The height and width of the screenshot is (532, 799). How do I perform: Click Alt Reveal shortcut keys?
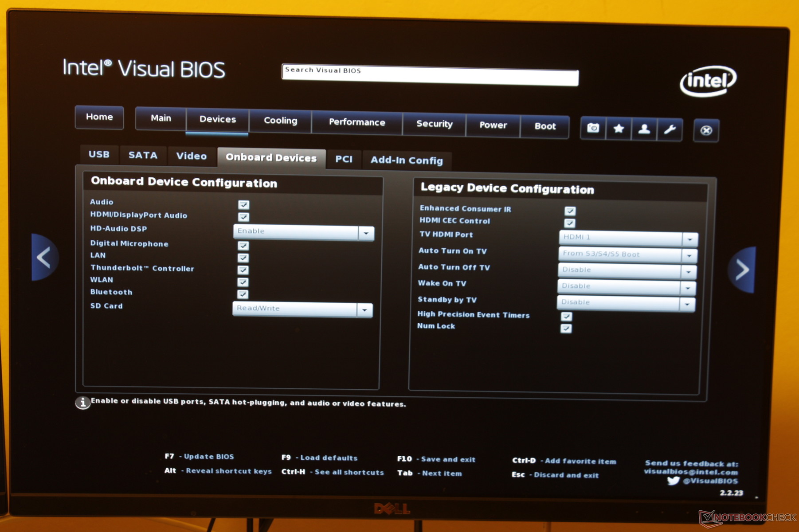click(218, 471)
